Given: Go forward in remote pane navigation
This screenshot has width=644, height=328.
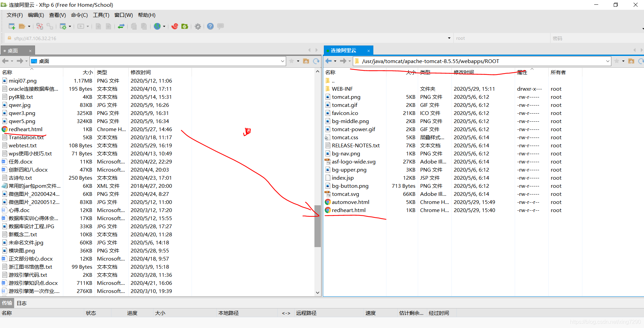Looking at the screenshot, I should pyautogui.click(x=343, y=61).
